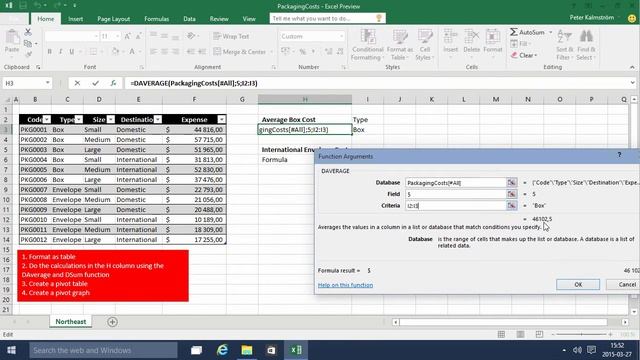Open the Home ribbon tab
Screen dimensions: 640x360
coord(46,19)
